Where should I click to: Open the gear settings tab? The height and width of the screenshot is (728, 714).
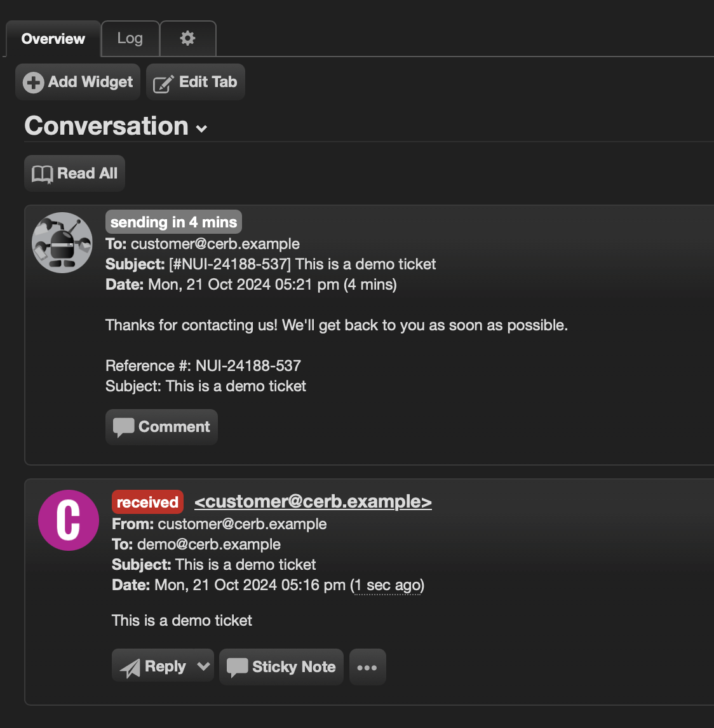pyautogui.click(x=187, y=38)
